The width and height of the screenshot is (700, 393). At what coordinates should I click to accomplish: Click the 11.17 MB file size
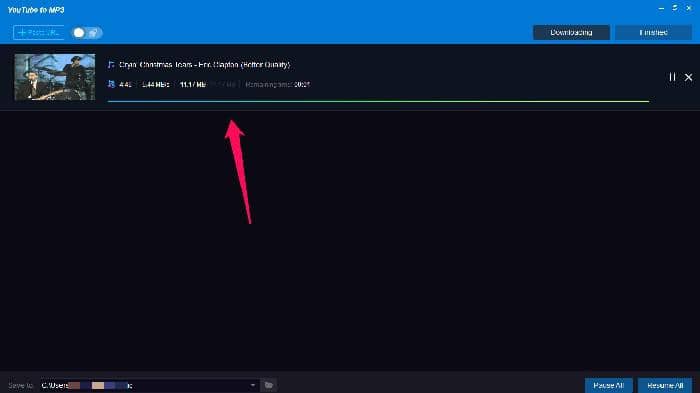click(193, 84)
